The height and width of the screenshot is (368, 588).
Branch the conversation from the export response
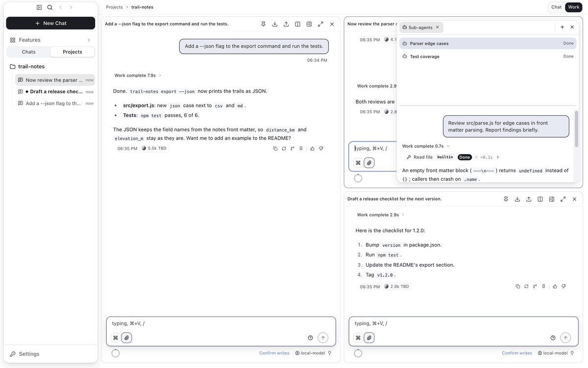[293, 148]
